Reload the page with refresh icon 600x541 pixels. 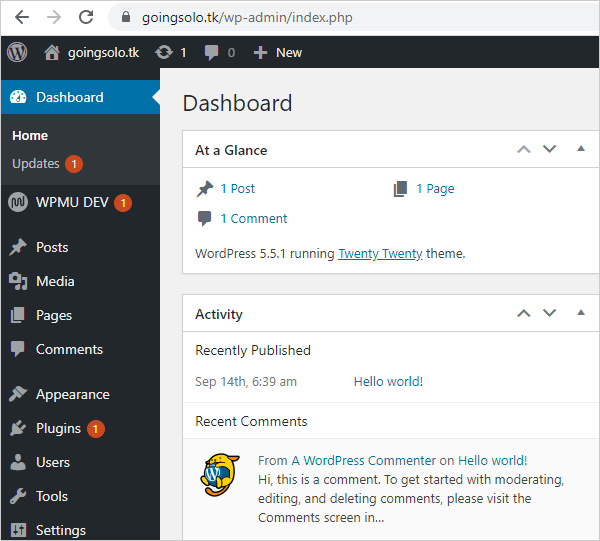click(x=86, y=17)
